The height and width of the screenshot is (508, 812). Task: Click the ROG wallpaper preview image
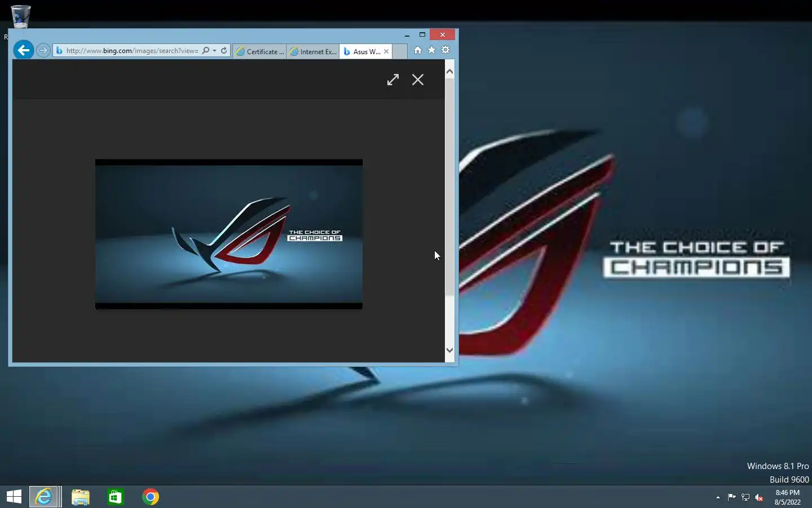[x=229, y=234]
